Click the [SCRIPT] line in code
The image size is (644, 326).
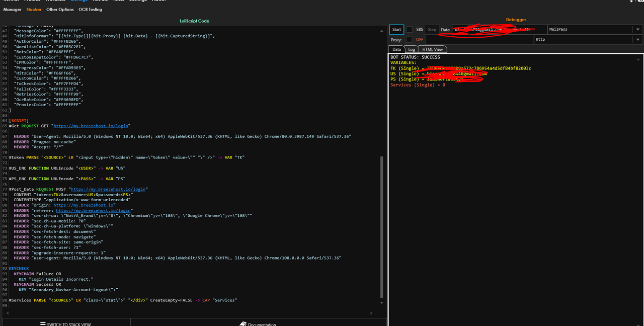click(x=19, y=121)
